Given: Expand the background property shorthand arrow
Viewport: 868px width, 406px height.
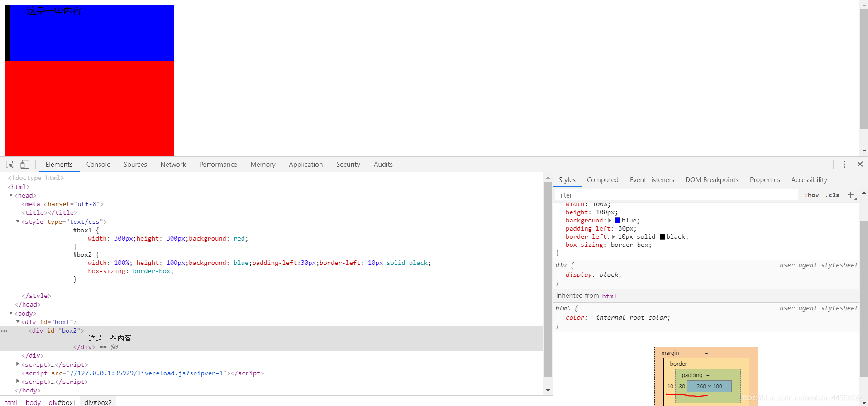Looking at the screenshot, I should tap(610, 221).
